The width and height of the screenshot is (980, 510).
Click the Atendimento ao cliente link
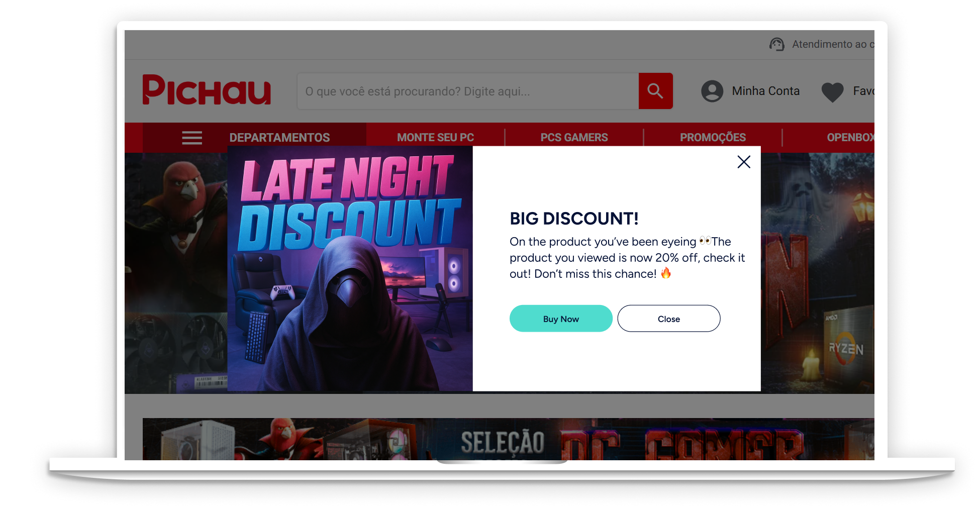click(833, 44)
